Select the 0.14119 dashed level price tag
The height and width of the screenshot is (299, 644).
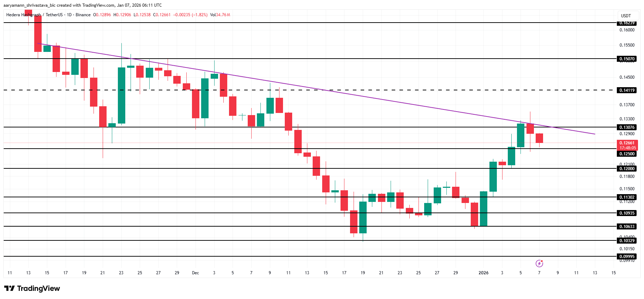(627, 90)
